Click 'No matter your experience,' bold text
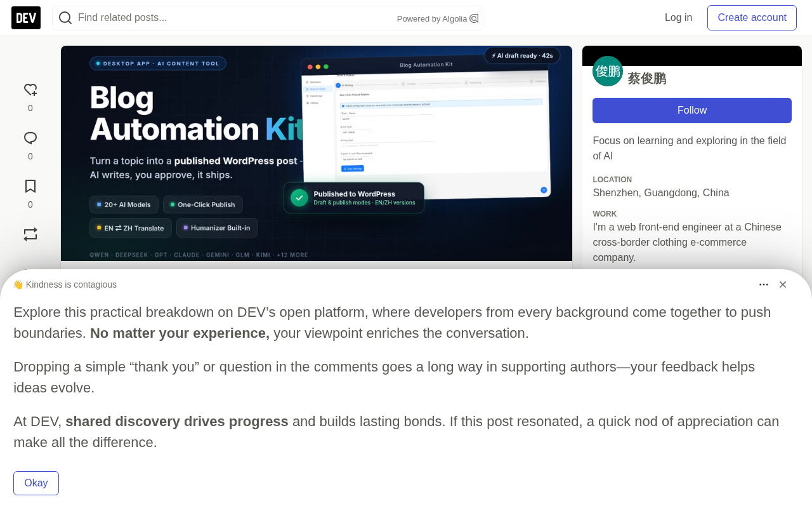The image size is (812, 508). coord(180,333)
